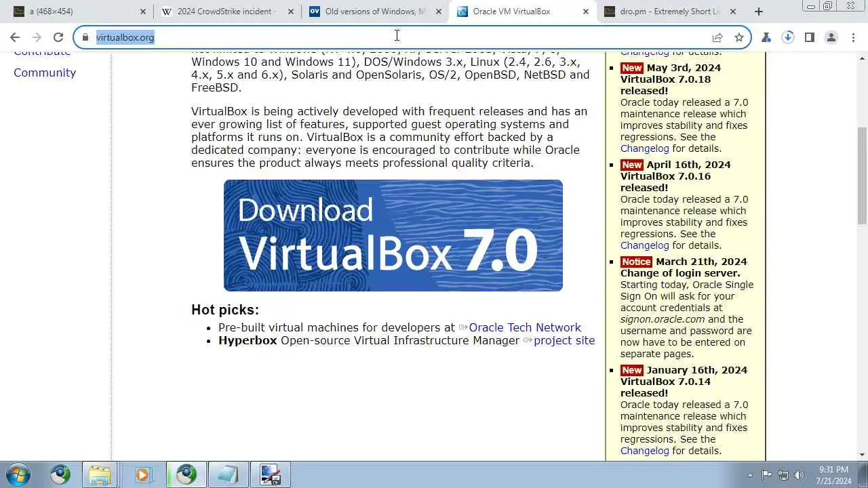Click the 'Hot picks:' heading
Image resolution: width=868 pixels, height=488 pixels.
click(x=225, y=310)
